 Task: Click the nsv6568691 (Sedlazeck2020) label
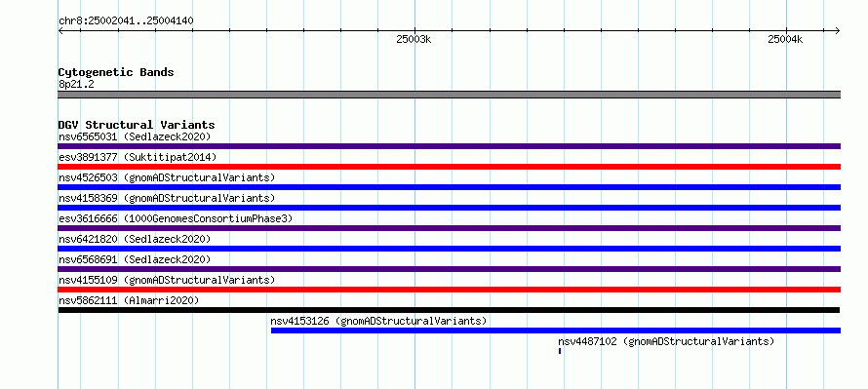135,259
